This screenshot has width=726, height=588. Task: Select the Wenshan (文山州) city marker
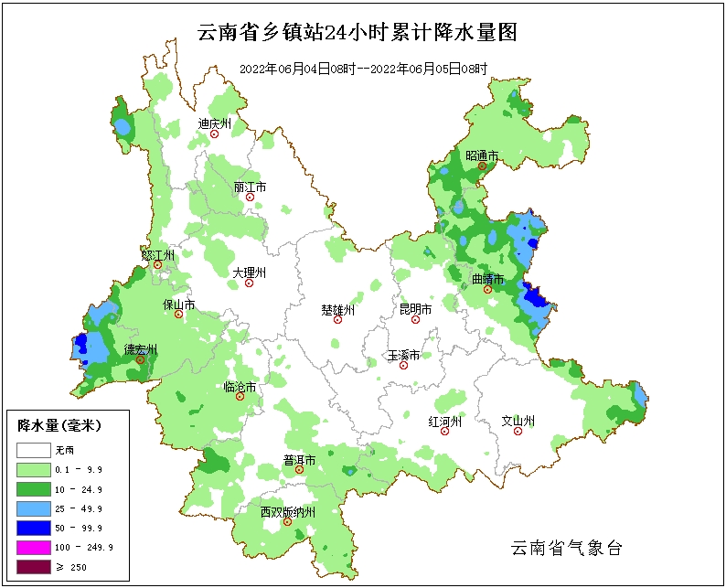[518, 432]
